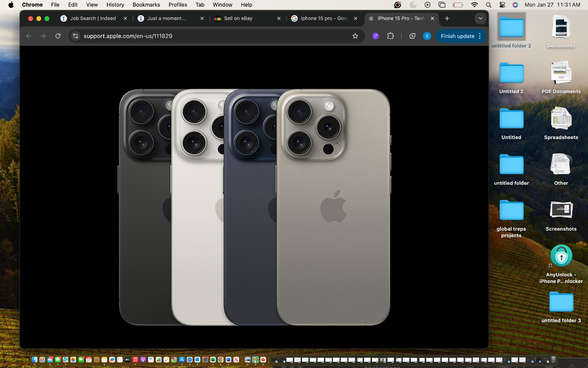The width and height of the screenshot is (588, 368).
Task: Click the Finish update button
Action: tap(458, 36)
